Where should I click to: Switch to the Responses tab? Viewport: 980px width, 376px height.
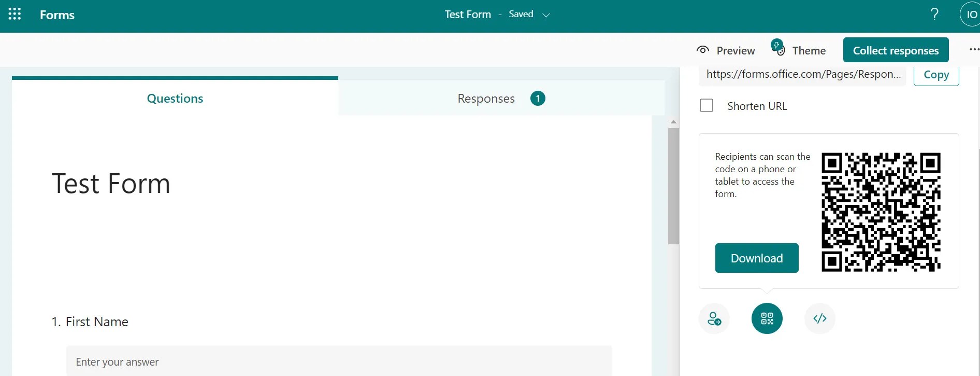click(501, 98)
